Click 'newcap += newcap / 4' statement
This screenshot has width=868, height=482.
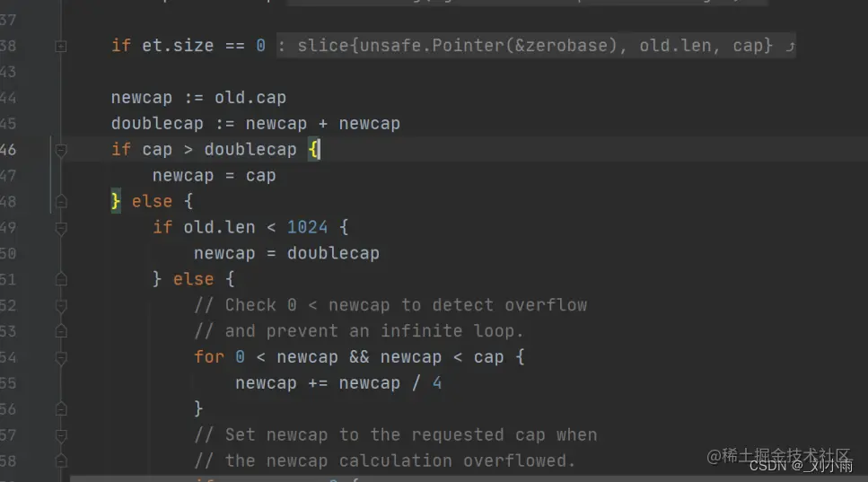[x=338, y=383]
